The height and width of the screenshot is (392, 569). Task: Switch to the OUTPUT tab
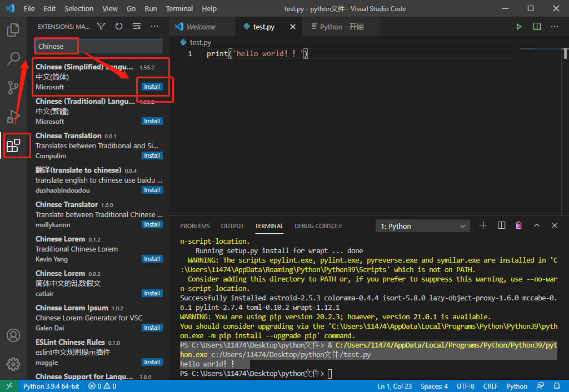pos(232,226)
